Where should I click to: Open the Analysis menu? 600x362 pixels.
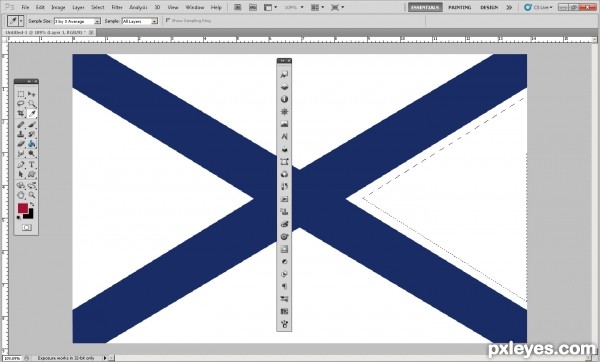139,7
